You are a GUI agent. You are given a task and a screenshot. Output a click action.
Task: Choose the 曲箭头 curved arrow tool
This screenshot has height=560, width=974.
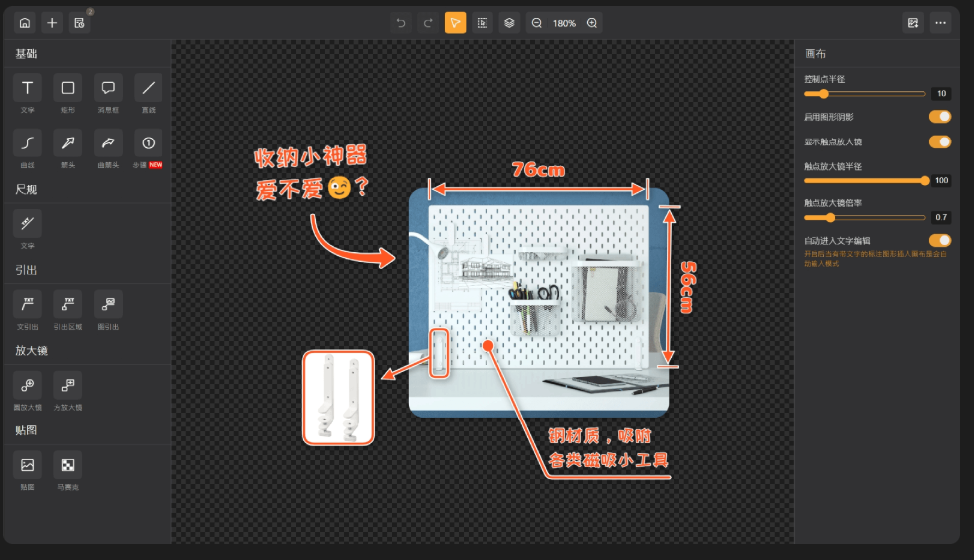[108, 142]
